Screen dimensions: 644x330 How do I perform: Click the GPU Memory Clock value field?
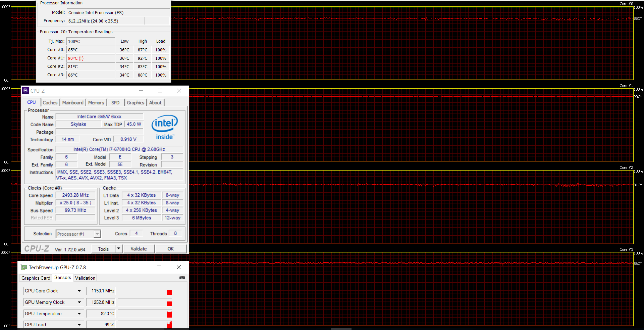click(101, 302)
